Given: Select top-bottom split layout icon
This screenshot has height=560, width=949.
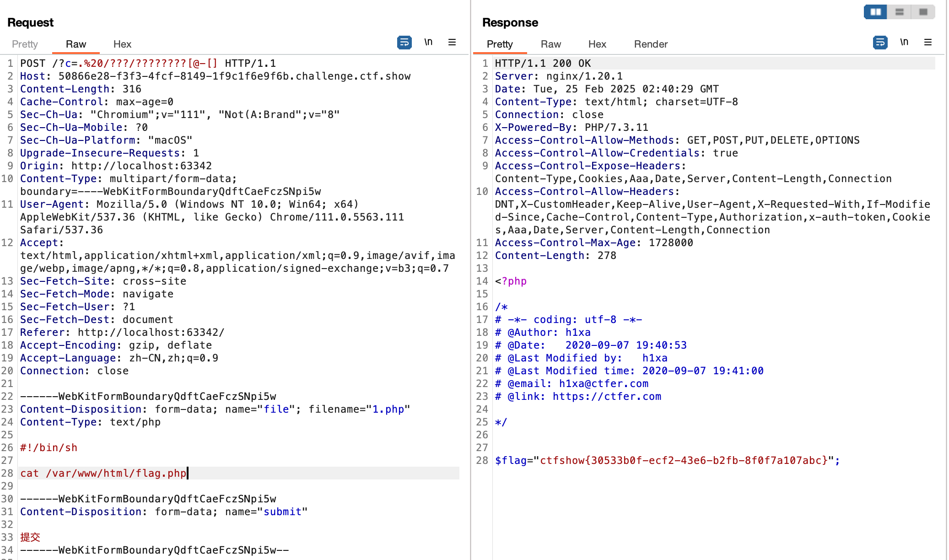Looking at the screenshot, I should tap(900, 12).
